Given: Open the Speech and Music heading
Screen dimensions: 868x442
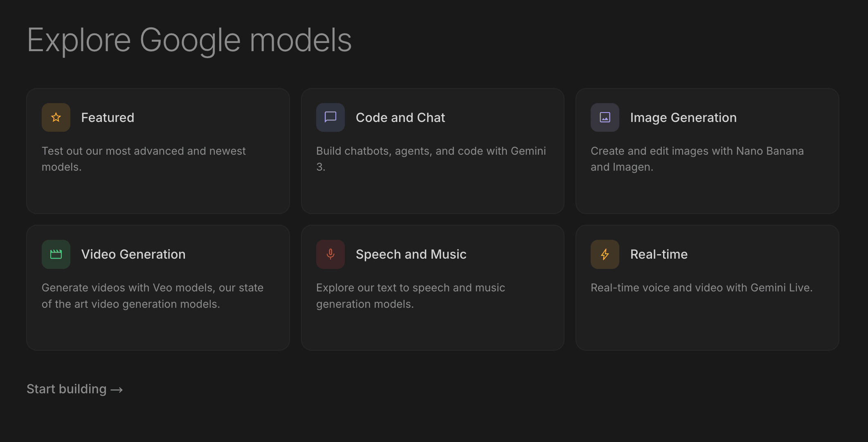Looking at the screenshot, I should [411, 254].
